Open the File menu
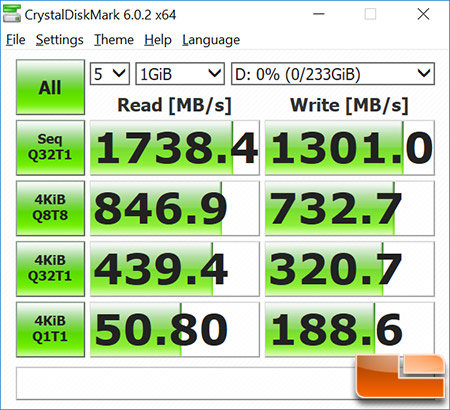The width and height of the screenshot is (450, 410). (x=16, y=40)
